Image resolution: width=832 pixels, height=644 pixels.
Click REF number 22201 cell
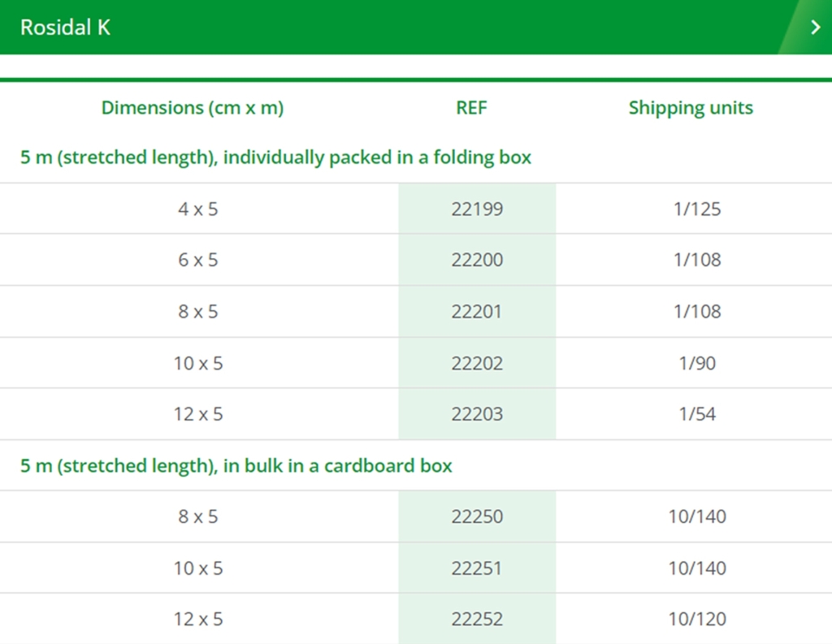coord(477,311)
